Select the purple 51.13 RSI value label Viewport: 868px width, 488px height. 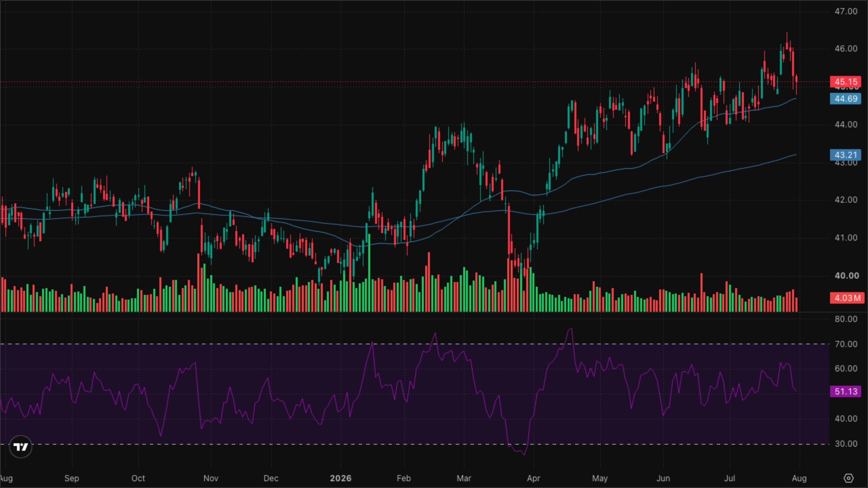pos(845,391)
